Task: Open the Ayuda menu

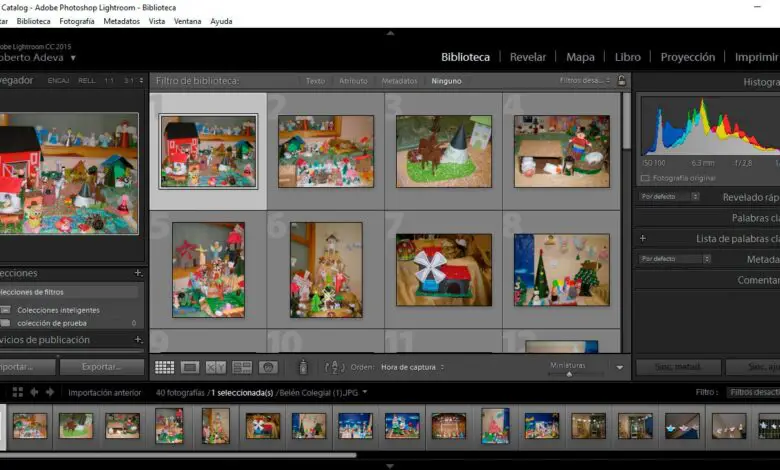Action: pyautogui.click(x=221, y=21)
